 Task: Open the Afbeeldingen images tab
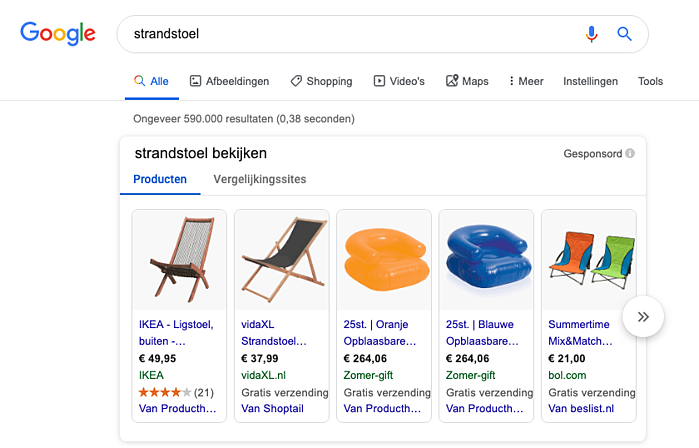click(229, 81)
